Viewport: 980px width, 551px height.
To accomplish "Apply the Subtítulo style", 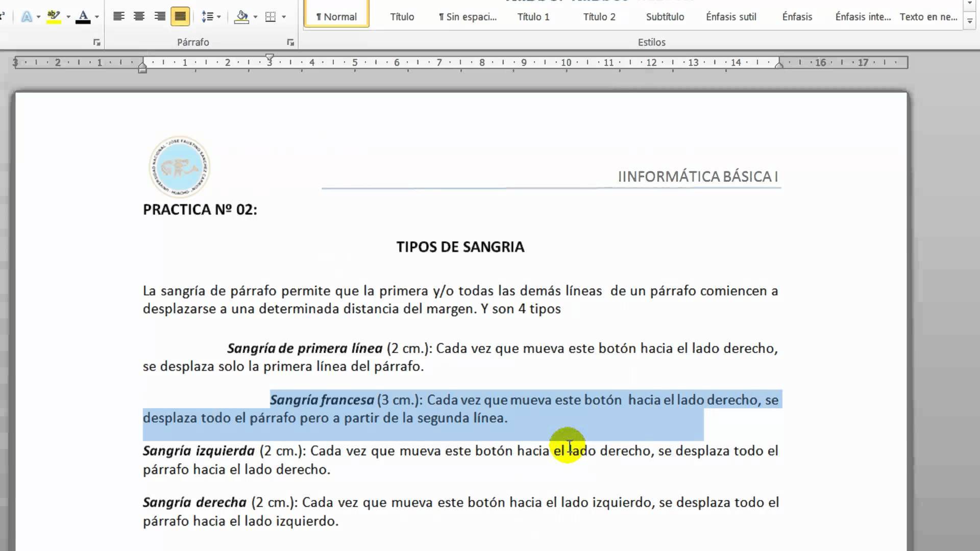I will (x=665, y=17).
